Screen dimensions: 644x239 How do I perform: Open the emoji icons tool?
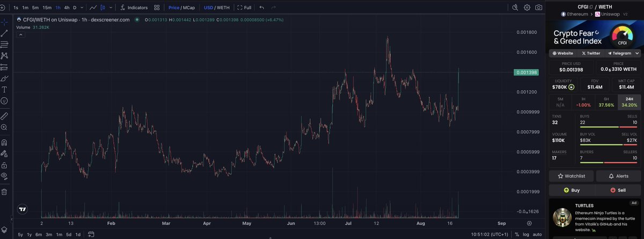pos(4,101)
